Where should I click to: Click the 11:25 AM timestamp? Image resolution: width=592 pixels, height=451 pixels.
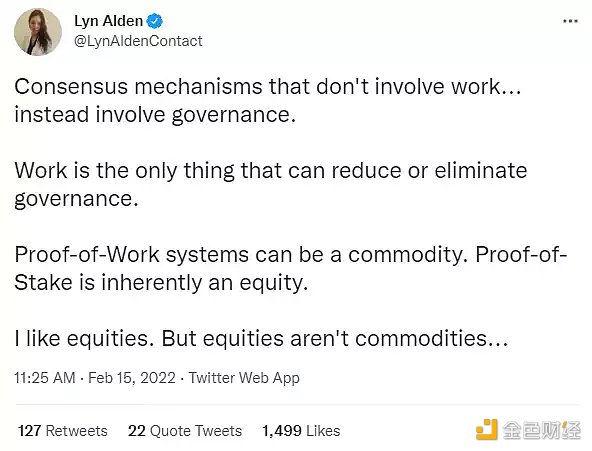pyautogui.click(x=45, y=378)
